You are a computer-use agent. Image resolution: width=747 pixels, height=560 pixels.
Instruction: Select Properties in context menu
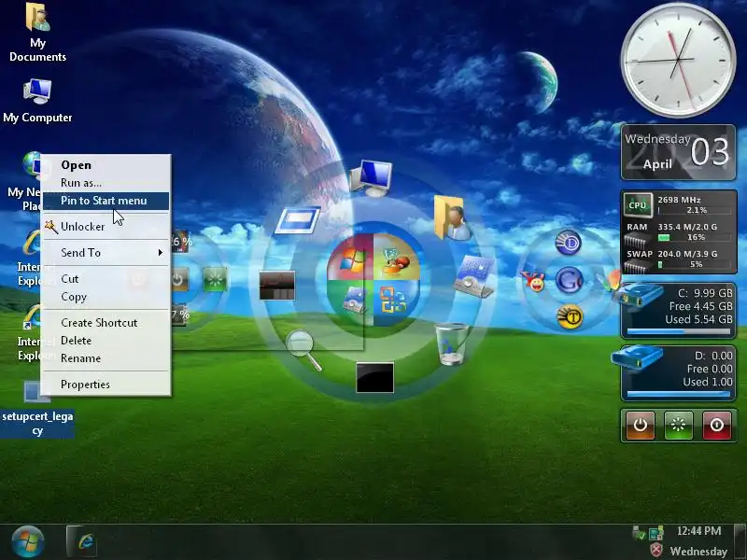tap(106, 385)
